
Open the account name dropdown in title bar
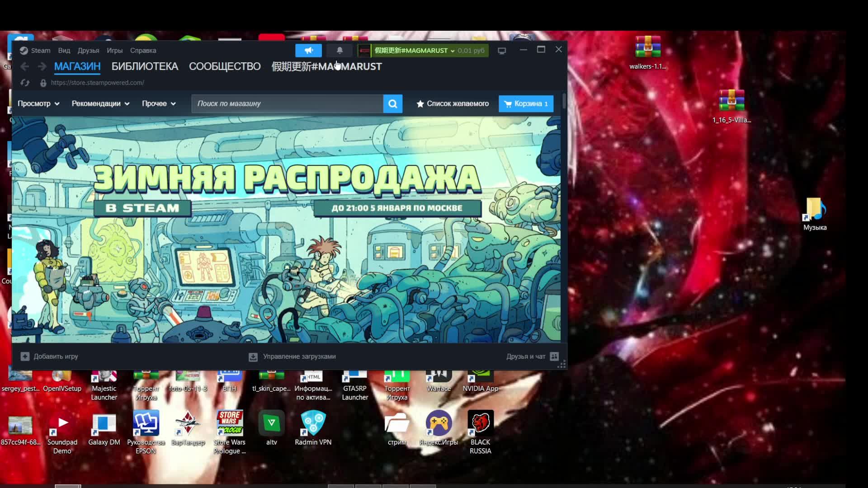tap(414, 51)
